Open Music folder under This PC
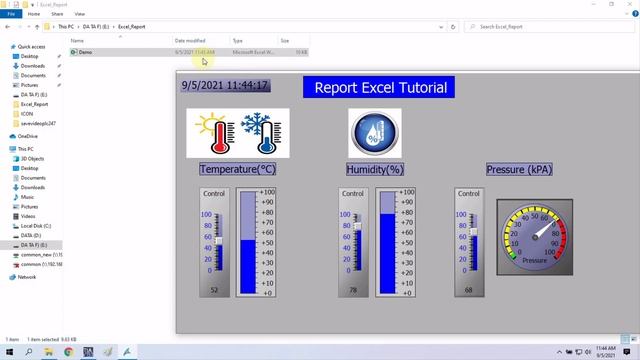 coord(27,197)
